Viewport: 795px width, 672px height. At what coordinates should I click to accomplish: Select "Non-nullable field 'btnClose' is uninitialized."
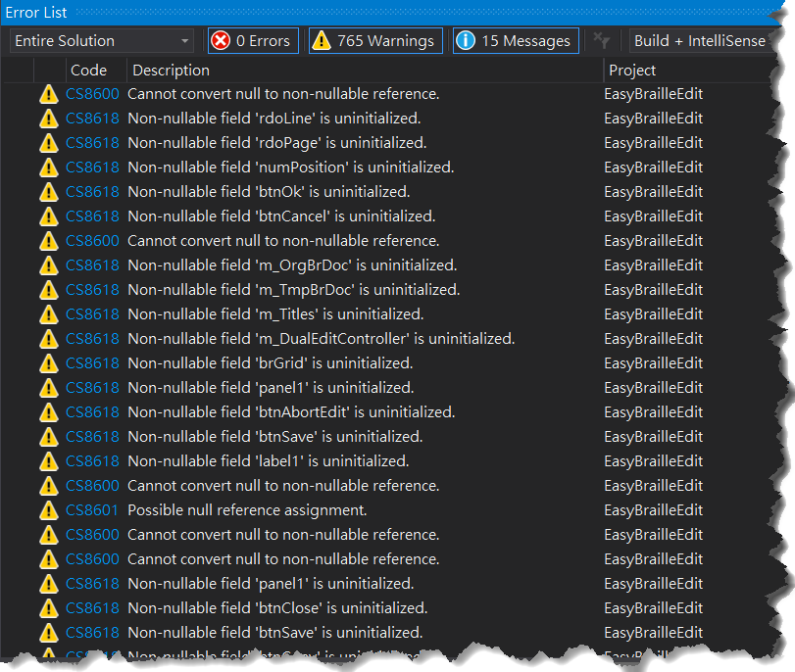click(x=277, y=607)
